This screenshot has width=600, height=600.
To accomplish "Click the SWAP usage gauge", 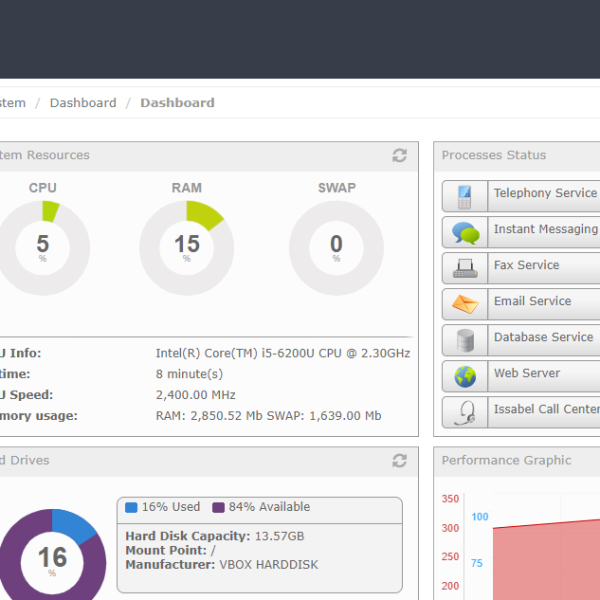I will click(336, 246).
